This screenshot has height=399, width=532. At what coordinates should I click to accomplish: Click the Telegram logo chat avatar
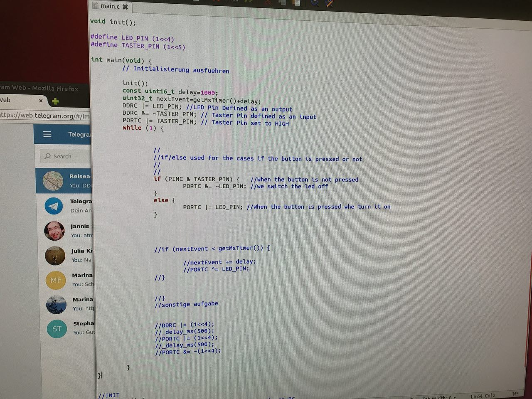[x=54, y=206]
